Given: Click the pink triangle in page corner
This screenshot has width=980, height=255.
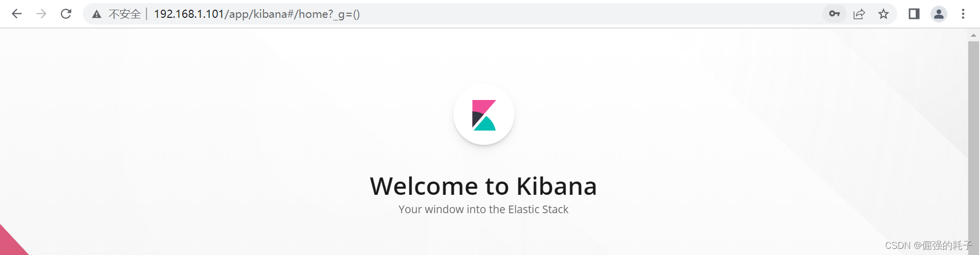Looking at the screenshot, I should pyautogui.click(x=10, y=244).
